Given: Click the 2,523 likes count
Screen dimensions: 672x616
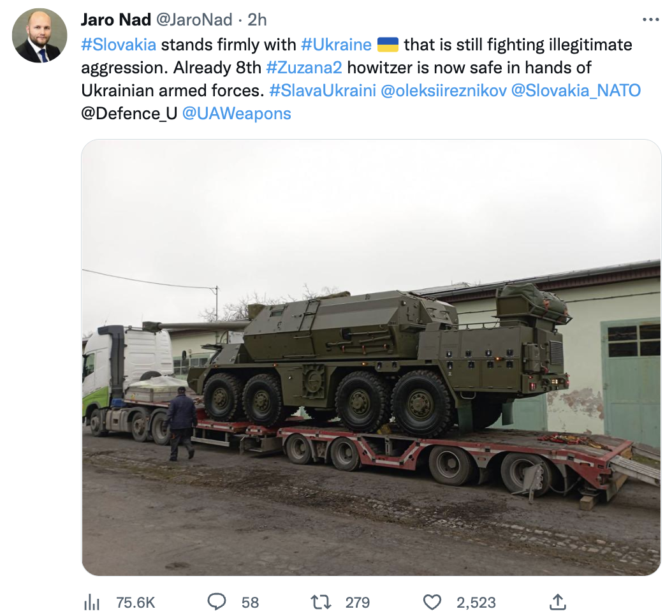Looking at the screenshot, I should [476, 603].
